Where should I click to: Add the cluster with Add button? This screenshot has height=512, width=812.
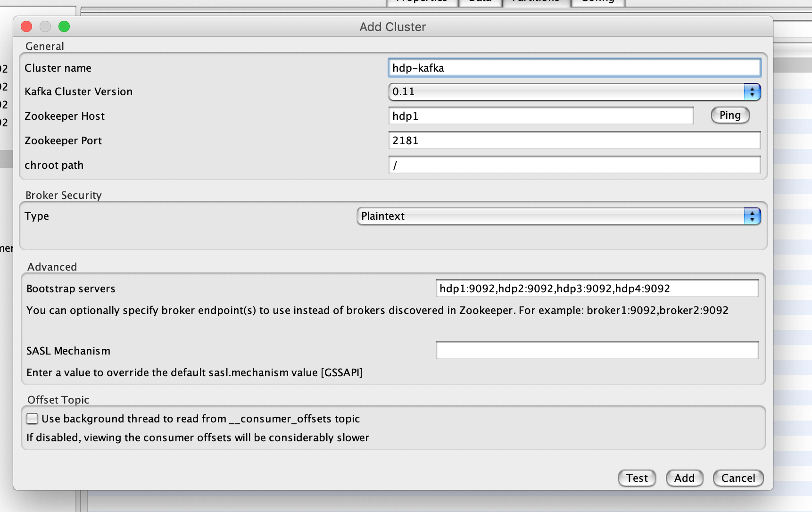tap(684, 478)
